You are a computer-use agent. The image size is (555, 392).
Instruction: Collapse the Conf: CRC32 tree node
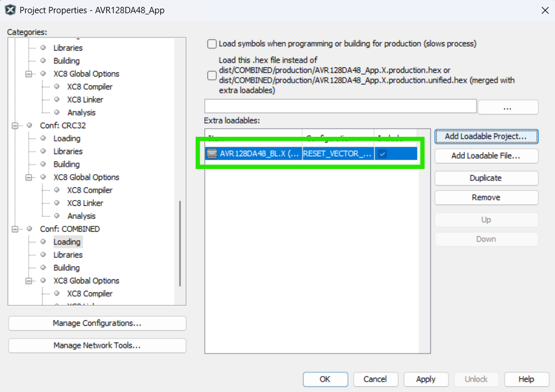click(x=16, y=125)
